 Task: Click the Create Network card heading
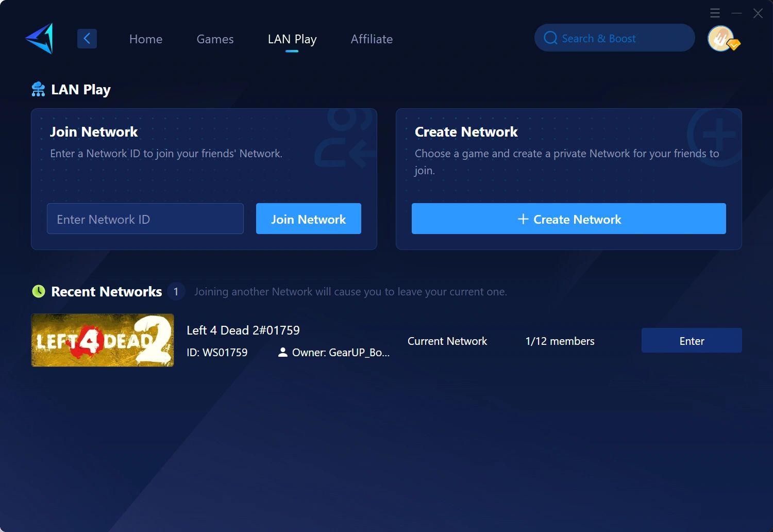pos(466,132)
